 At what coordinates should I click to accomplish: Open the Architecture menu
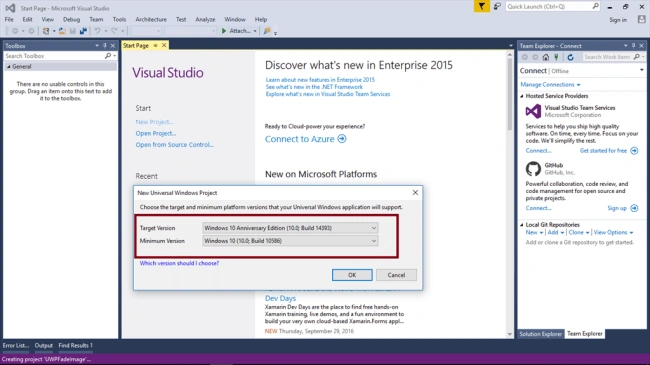[151, 19]
